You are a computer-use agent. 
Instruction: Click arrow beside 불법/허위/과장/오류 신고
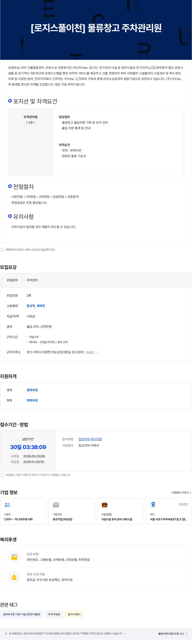point(186,633)
